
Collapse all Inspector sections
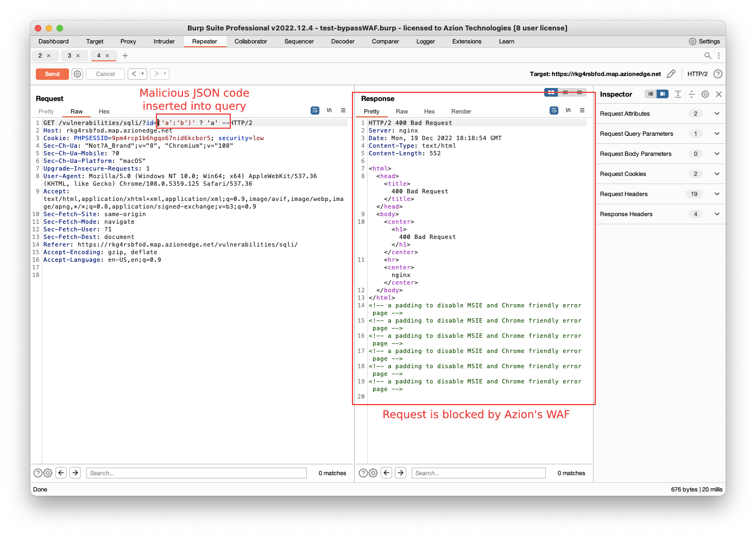click(691, 94)
